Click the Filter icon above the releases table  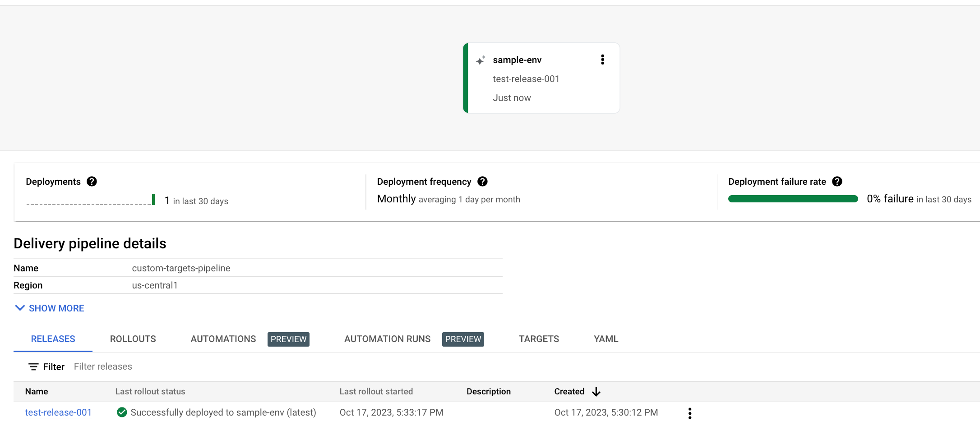pos(33,366)
